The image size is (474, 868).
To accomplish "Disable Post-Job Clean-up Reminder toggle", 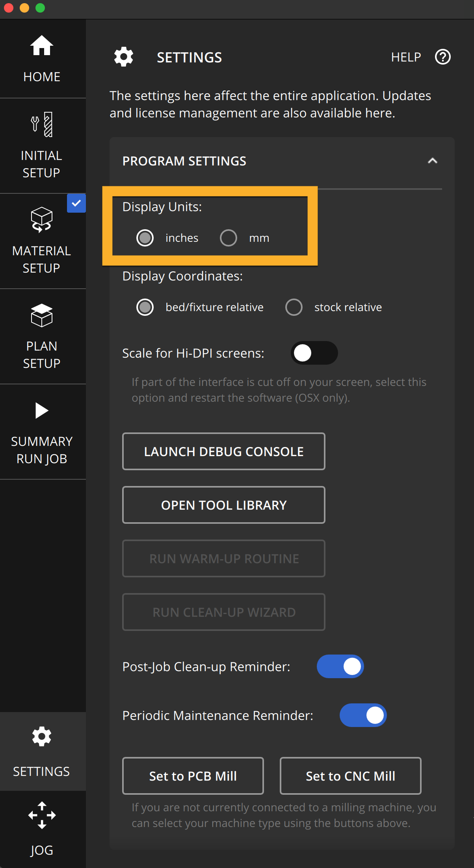I will click(340, 666).
